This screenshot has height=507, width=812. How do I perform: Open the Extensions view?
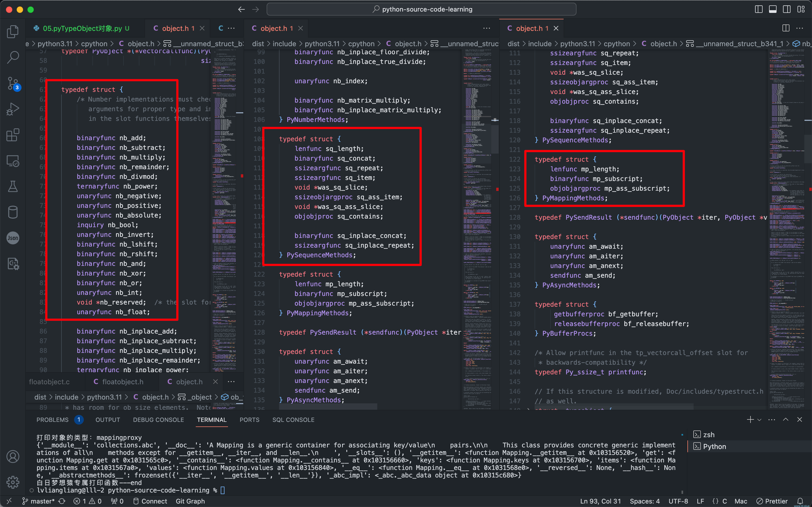tap(13, 135)
